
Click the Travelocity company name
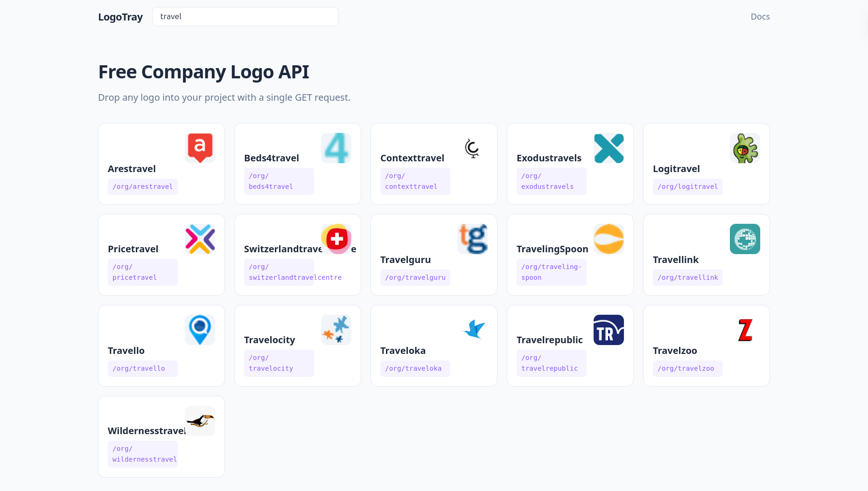[269, 340]
